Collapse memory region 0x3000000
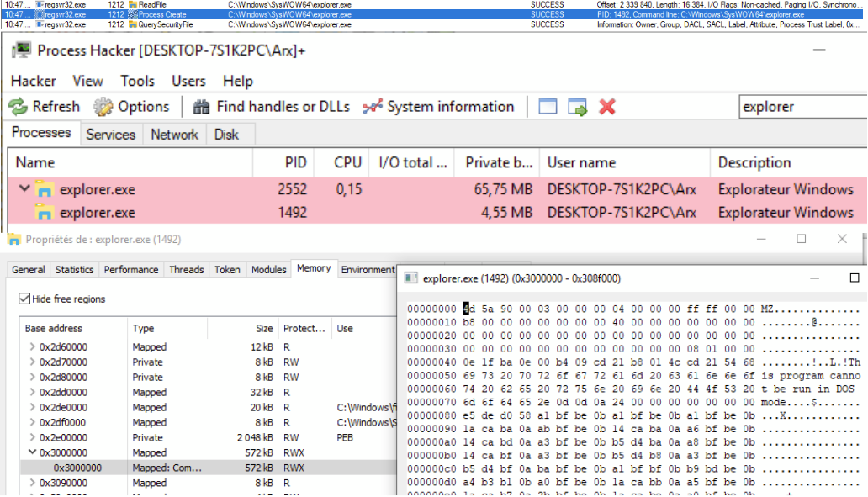868x497 pixels. (x=32, y=452)
